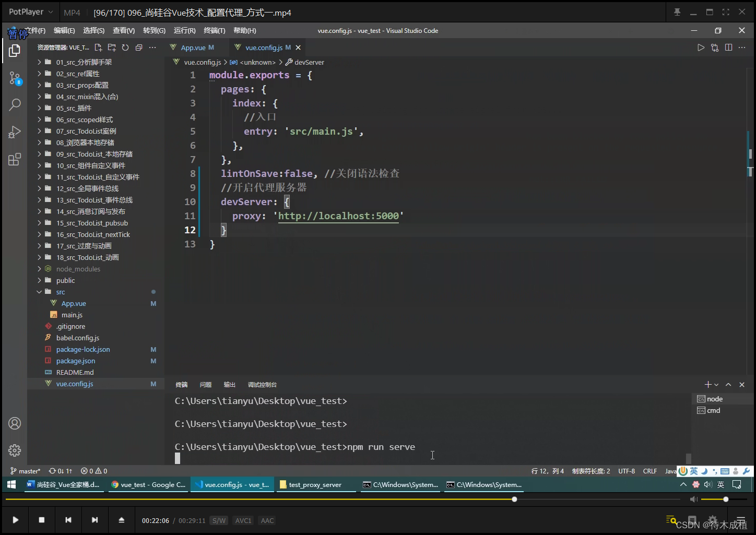This screenshot has width=756, height=535.
Task: Close the vue.config.js editor tab
Action: (x=298, y=47)
